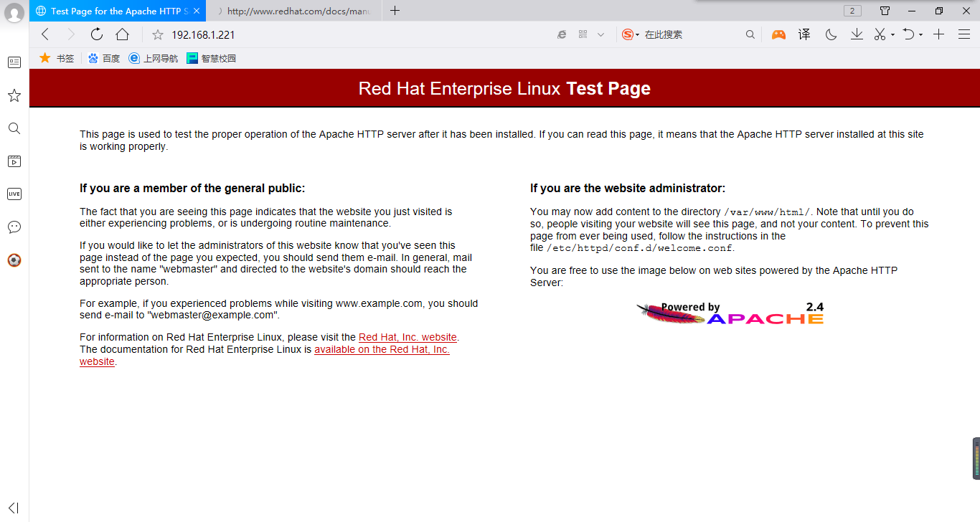Click the 'Red Hat Enterprise Linux Test Page' heading
Viewport: 980px width, 522px height.
coord(504,88)
